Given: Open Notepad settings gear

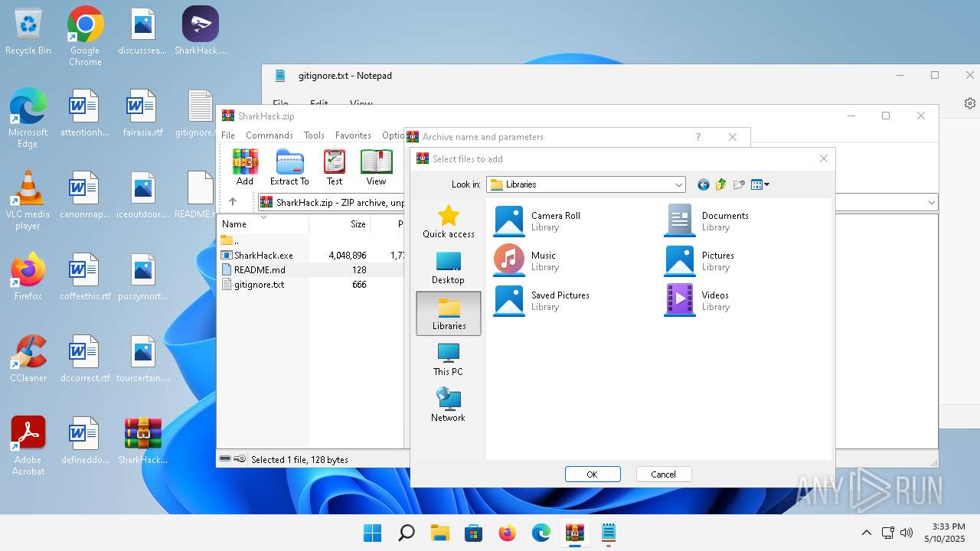Looking at the screenshot, I should pyautogui.click(x=970, y=103).
